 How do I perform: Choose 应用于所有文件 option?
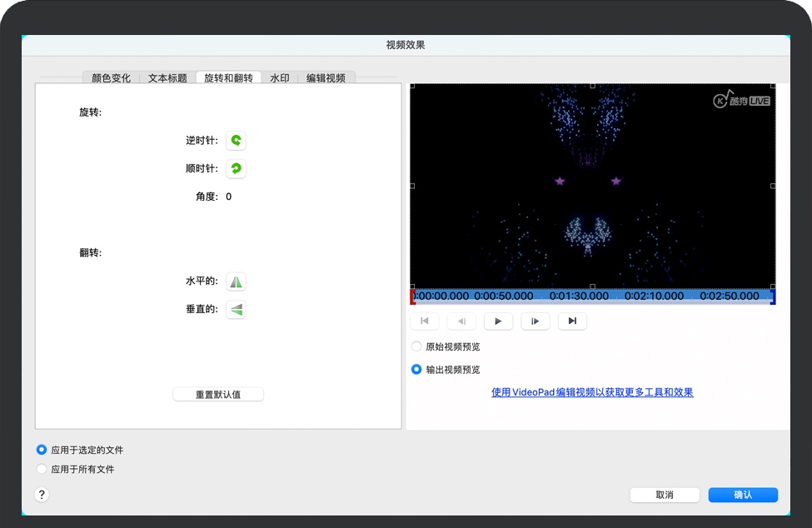(42, 470)
